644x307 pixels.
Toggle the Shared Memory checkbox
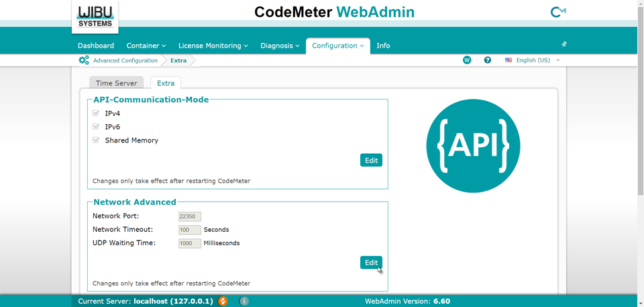click(96, 140)
